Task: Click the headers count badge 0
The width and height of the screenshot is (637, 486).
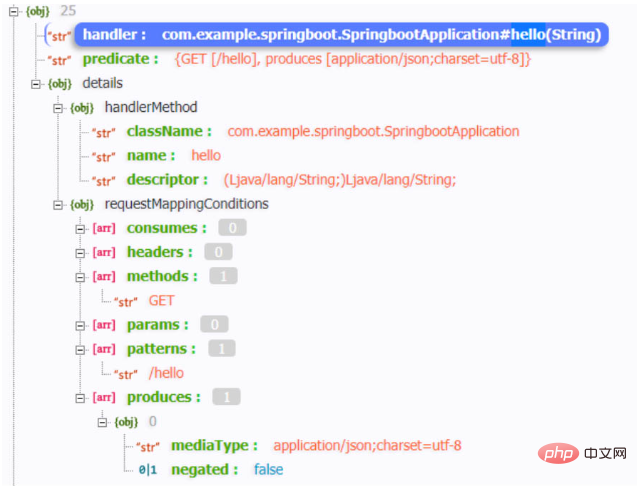Action: point(219,252)
